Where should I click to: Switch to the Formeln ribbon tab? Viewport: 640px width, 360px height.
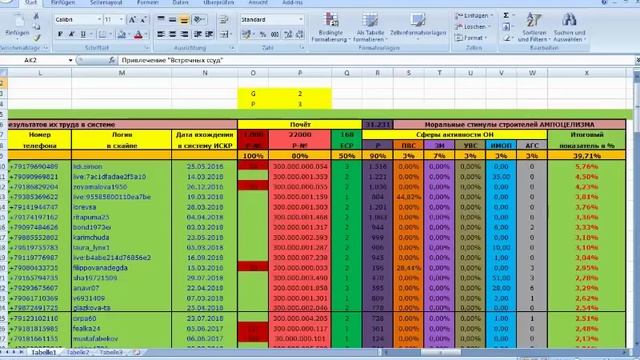(148, 2)
